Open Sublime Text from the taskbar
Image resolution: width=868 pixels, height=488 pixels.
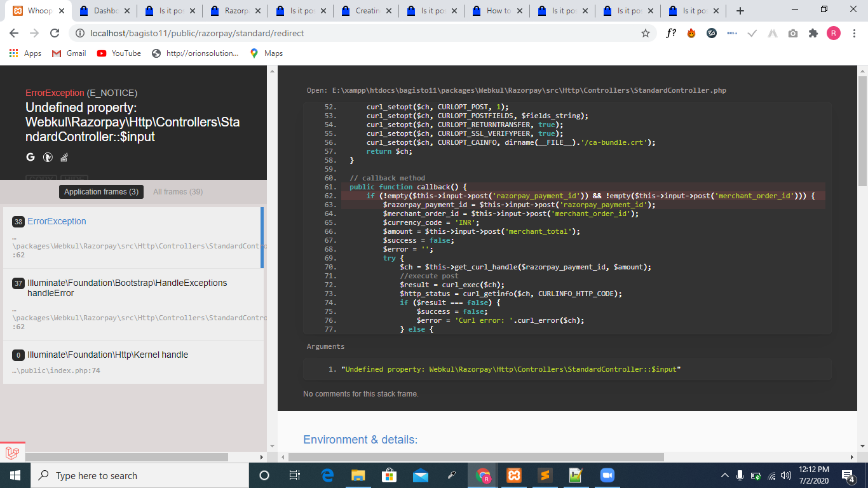coord(545,475)
